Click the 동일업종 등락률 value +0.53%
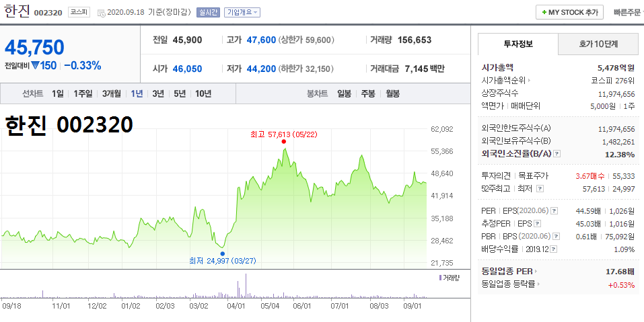 (x=622, y=284)
